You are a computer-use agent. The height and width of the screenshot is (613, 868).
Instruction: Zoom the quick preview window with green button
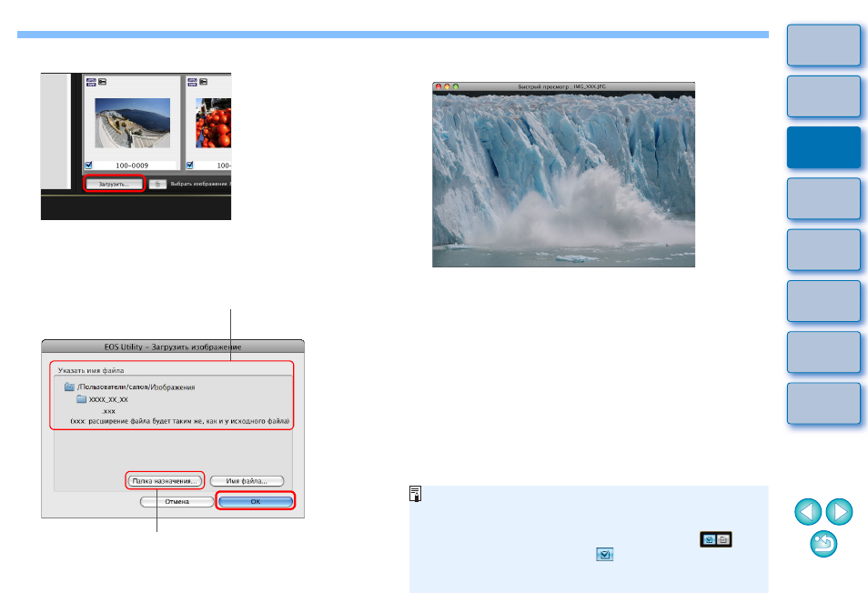(456, 87)
